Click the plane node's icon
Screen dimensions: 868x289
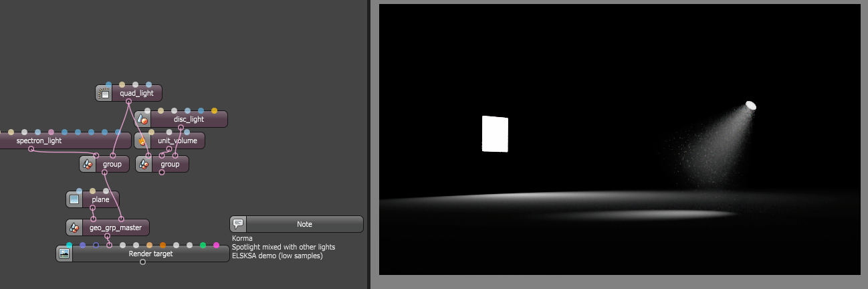click(x=74, y=199)
